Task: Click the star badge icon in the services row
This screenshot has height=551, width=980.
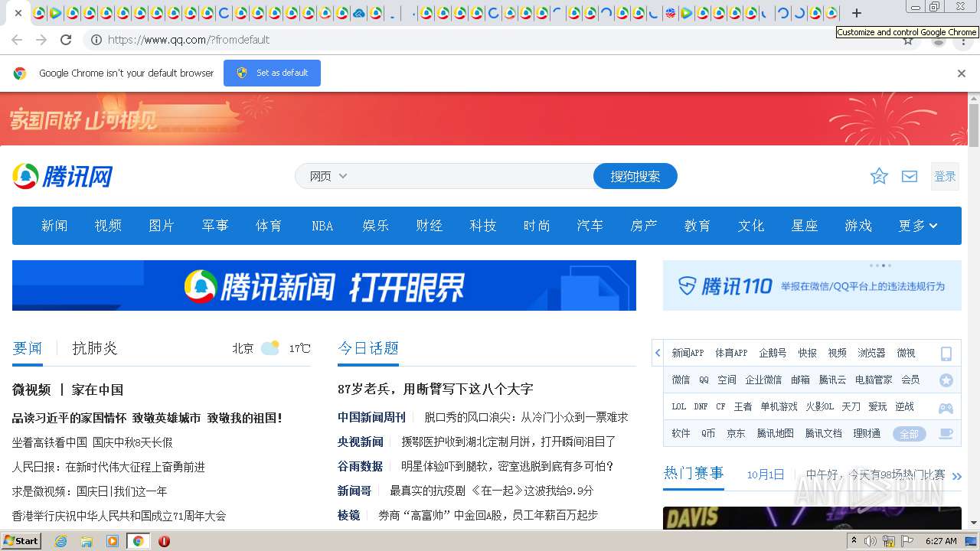Action: click(946, 380)
